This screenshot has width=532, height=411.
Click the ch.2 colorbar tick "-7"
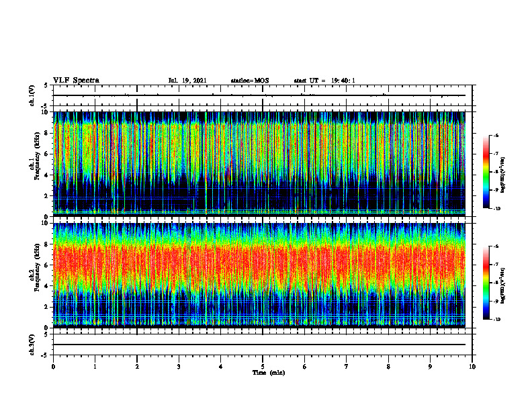tap(496, 265)
